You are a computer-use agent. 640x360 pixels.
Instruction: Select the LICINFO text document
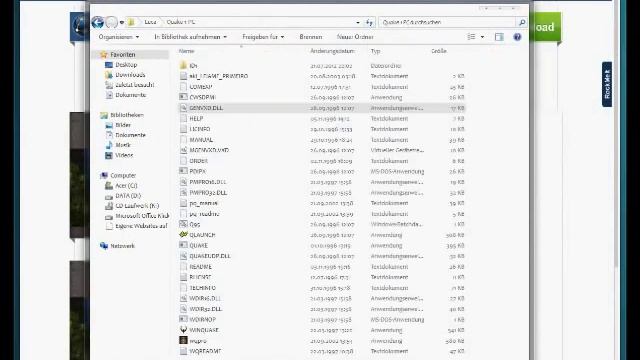200,129
